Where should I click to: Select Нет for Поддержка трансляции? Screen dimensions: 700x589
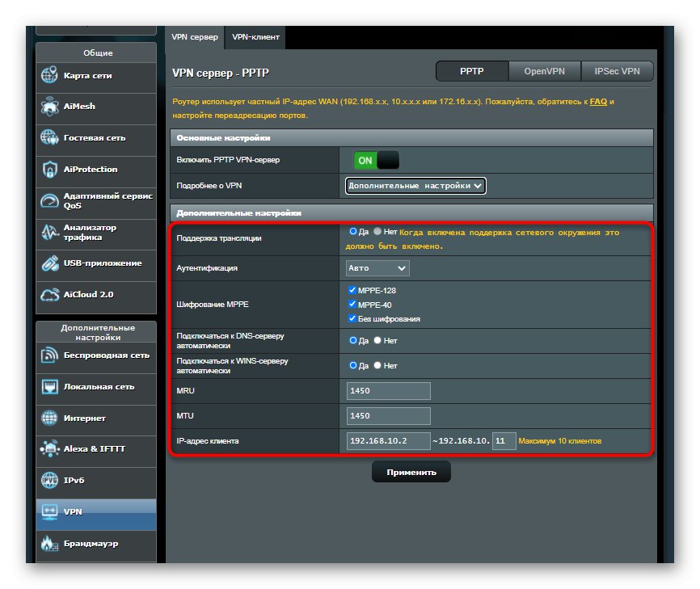point(377,231)
